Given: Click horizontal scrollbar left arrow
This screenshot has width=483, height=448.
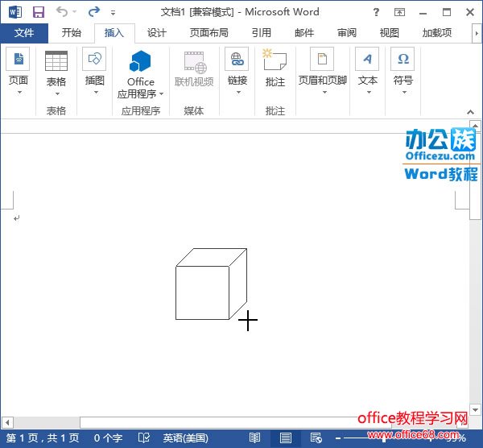Looking at the screenshot, I should point(7,422).
